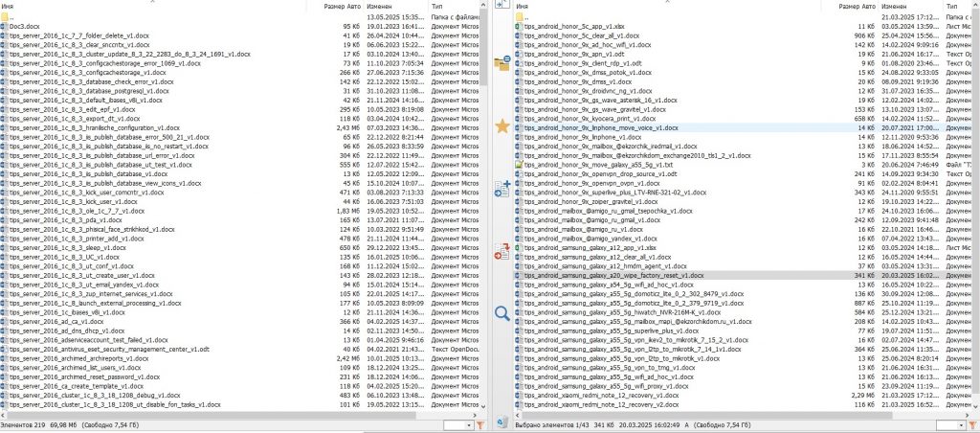Click the Word icon beside Doc3.docx
The image size is (980, 433).
(x=5, y=27)
